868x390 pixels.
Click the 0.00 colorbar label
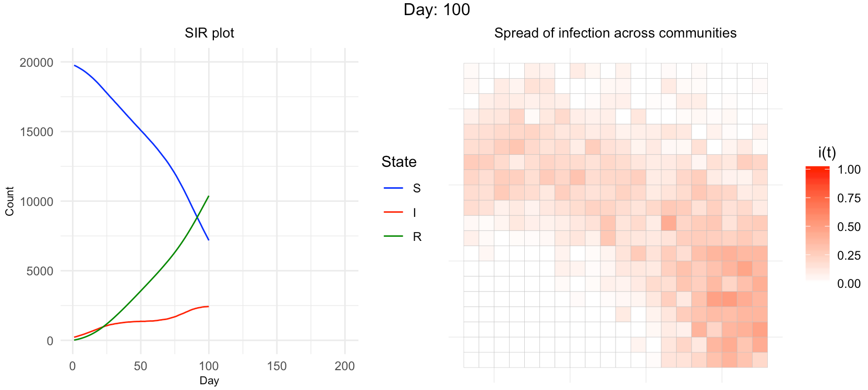click(849, 284)
